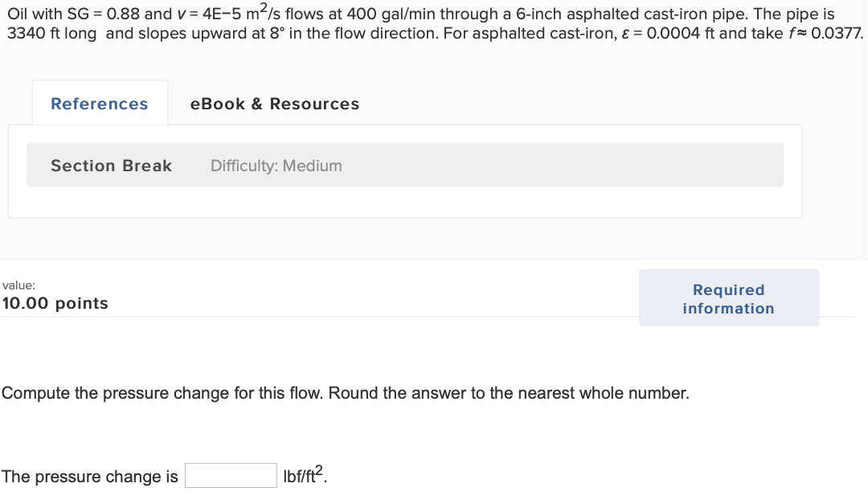Click the problem statement header text
The image size is (868, 500).
pos(434,24)
